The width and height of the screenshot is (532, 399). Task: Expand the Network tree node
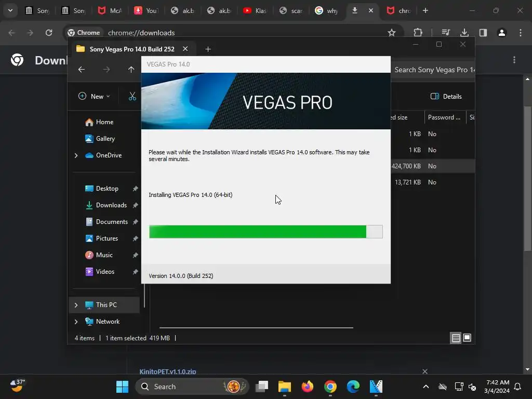[x=76, y=322]
